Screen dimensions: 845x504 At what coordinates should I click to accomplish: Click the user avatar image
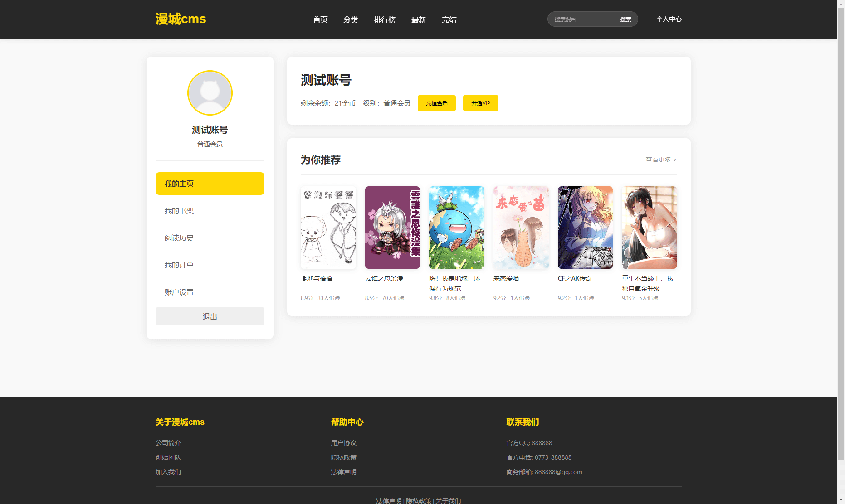click(x=210, y=93)
